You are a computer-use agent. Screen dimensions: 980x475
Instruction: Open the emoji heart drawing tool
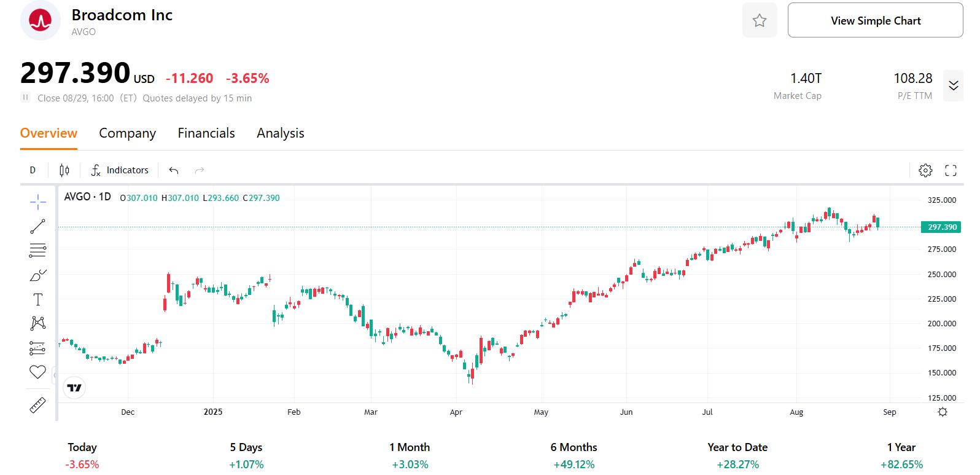[37, 372]
